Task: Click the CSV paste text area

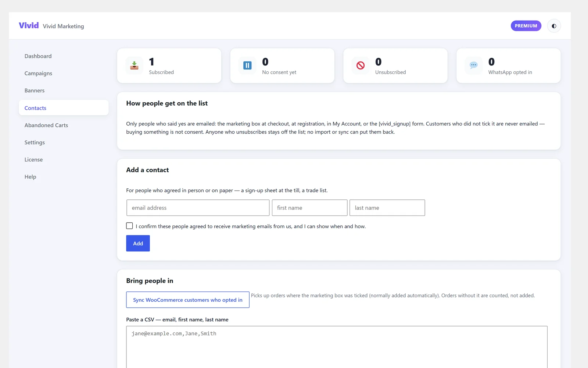Action: pyautogui.click(x=337, y=347)
